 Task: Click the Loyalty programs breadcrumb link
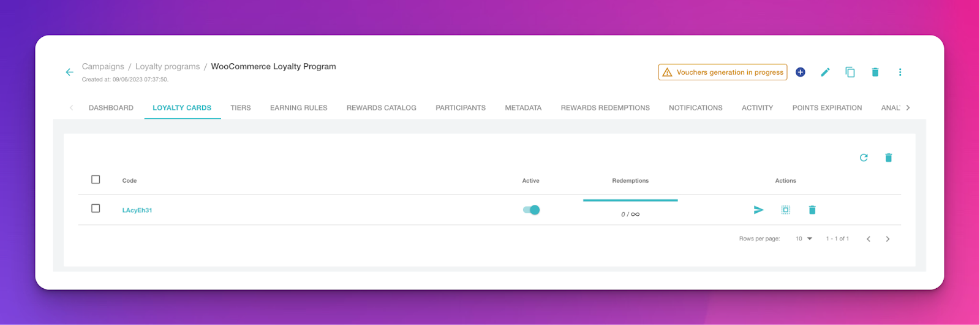click(167, 66)
